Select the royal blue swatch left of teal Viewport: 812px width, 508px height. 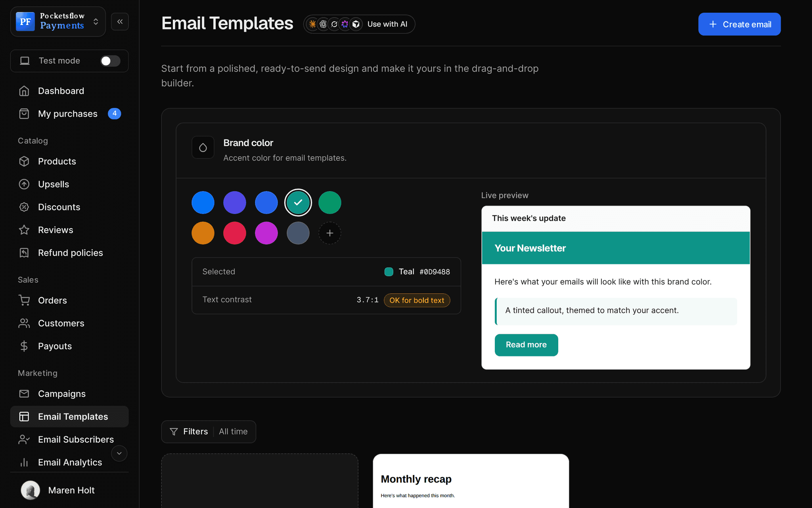tap(266, 203)
